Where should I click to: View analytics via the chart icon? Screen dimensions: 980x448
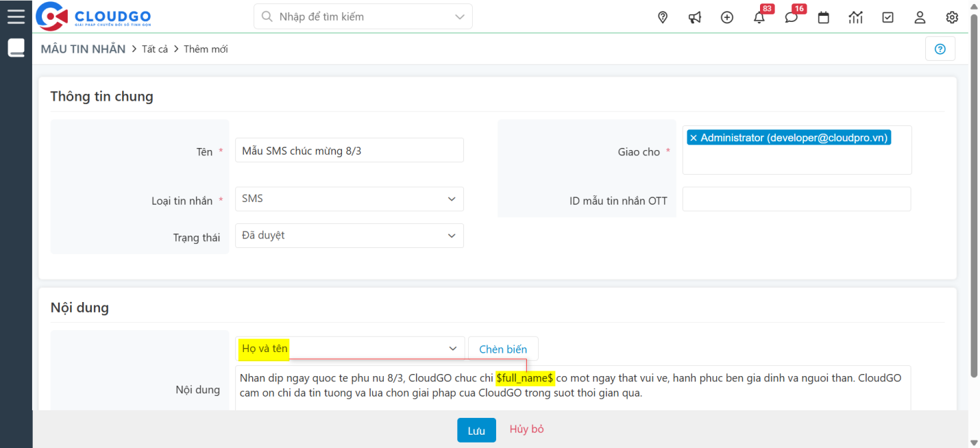[855, 18]
